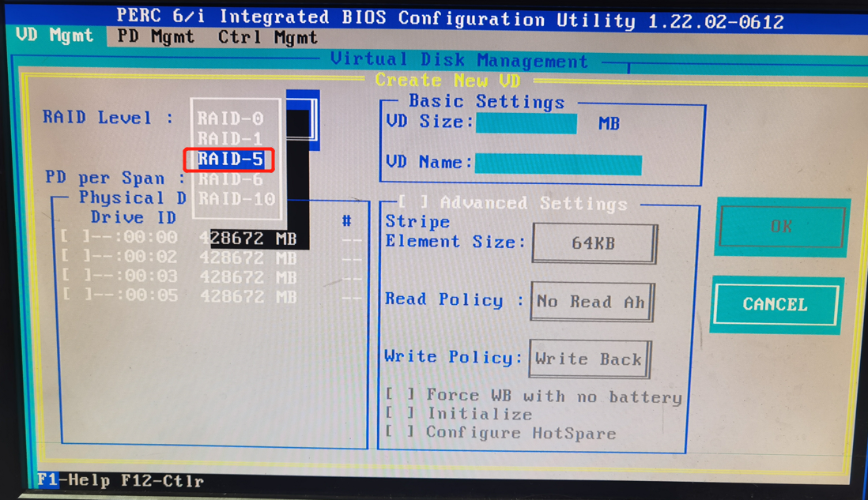Image resolution: width=868 pixels, height=500 pixels.
Task: Click the VD Size input field
Action: click(526, 123)
